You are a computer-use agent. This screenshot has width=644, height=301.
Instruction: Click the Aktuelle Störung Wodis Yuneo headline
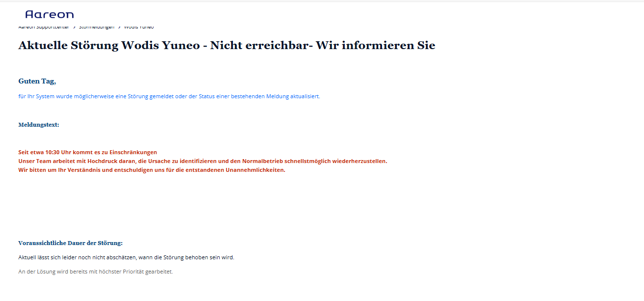coord(227,46)
